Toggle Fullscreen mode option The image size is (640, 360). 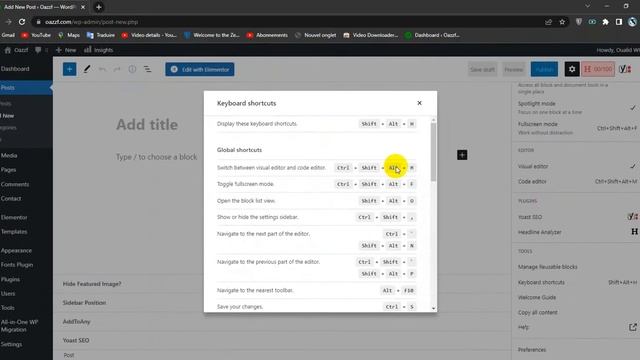[576, 128]
